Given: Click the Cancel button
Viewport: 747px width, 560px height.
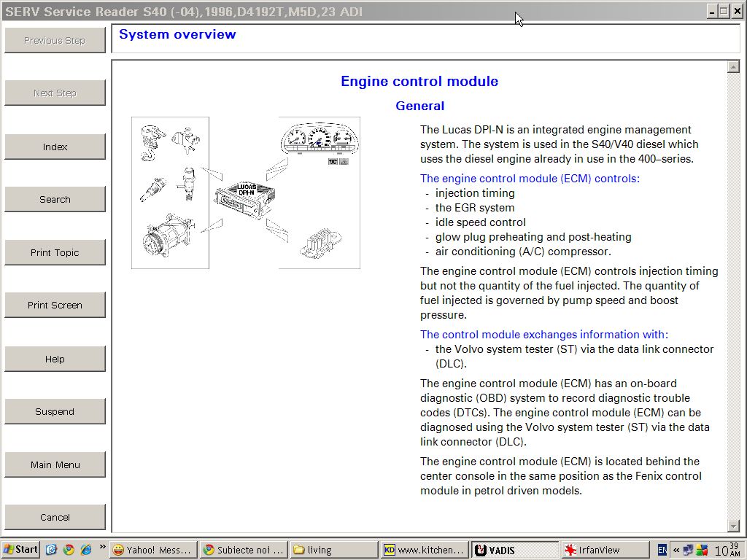Looking at the screenshot, I should tap(55, 517).
